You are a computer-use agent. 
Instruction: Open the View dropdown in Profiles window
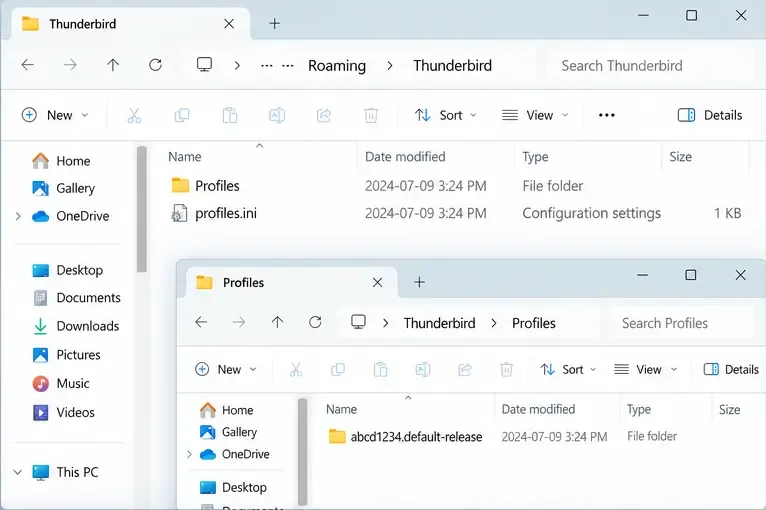pyautogui.click(x=645, y=369)
